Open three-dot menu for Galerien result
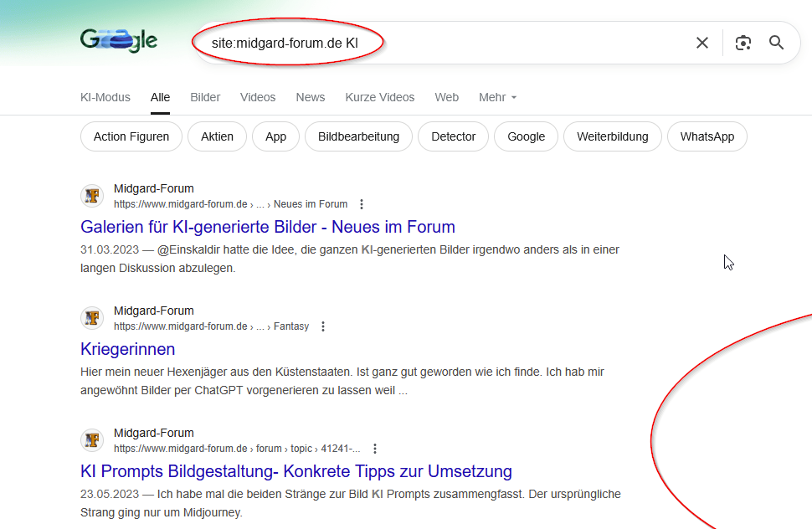Image resolution: width=812 pixels, height=529 pixels. tap(362, 204)
